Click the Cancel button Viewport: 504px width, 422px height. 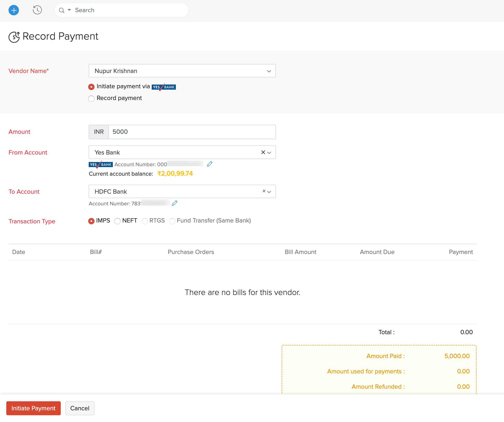80,408
